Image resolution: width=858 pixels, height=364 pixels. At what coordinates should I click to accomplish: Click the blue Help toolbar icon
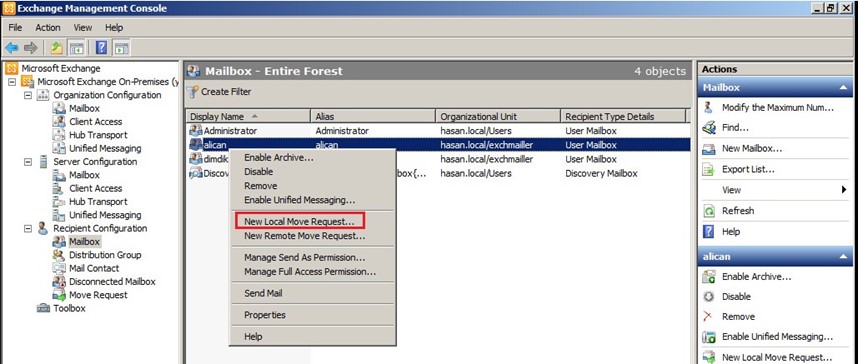(x=101, y=48)
